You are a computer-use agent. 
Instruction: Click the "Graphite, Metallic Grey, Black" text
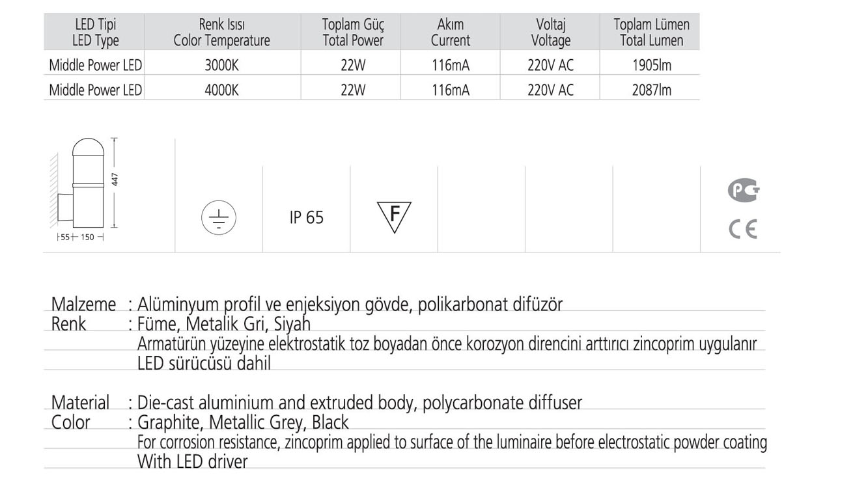[243, 423]
